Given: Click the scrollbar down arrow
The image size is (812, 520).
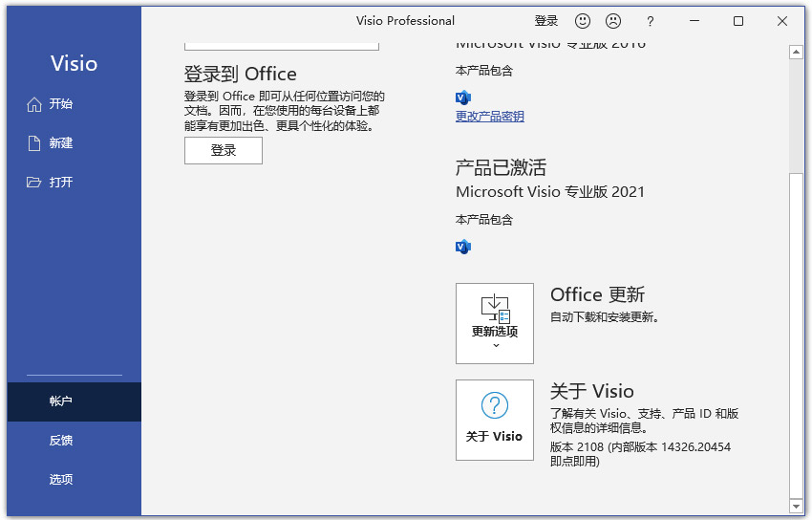Looking at the screenshot, I should click(x=796, y=506).
